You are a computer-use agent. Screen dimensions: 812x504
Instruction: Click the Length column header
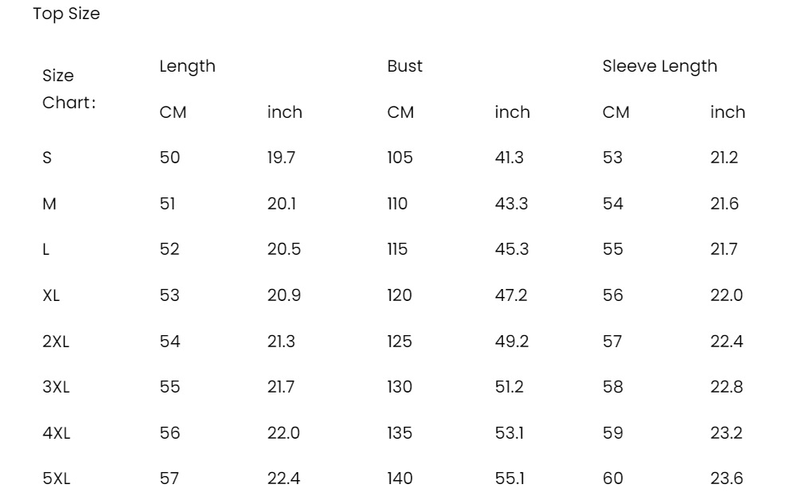[x=187, y=67]
